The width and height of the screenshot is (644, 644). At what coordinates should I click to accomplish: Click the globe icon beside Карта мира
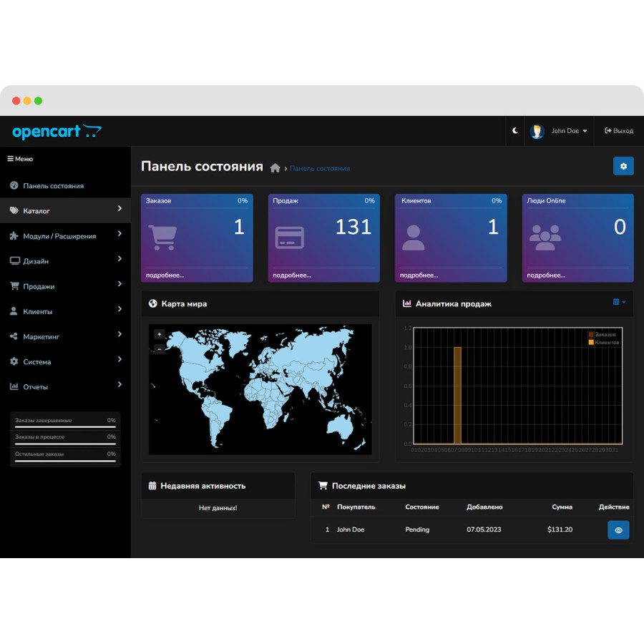click(x=153, y=303)
